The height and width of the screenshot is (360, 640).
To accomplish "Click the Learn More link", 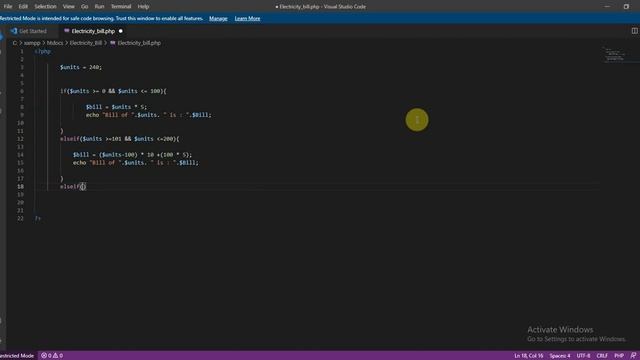I will pyautogui.click(x=247, y=18).
